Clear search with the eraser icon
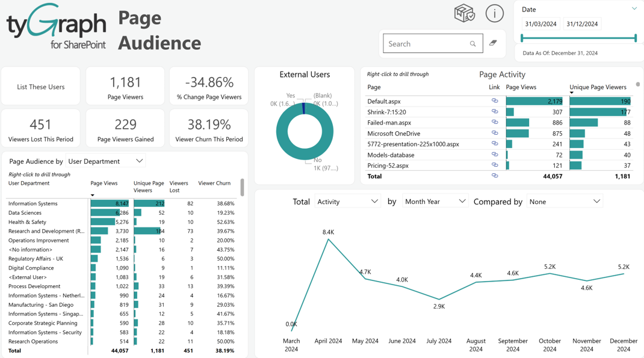 pos(493,43)
